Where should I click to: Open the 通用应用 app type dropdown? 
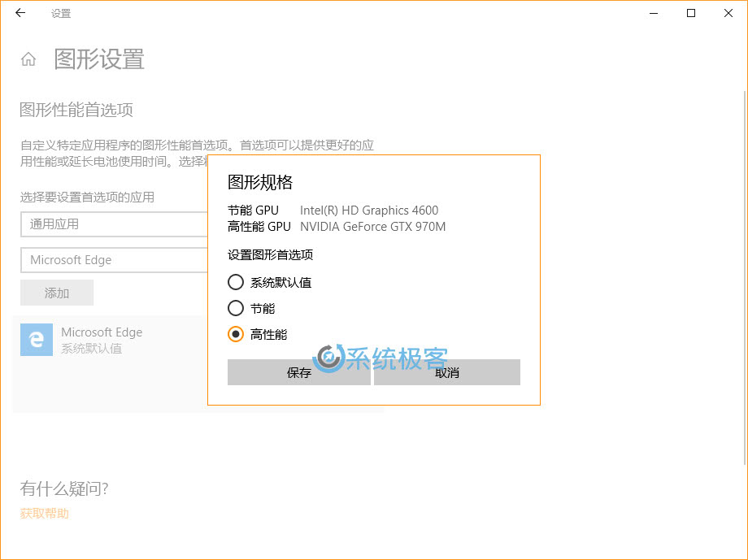click(x=115, y=224)
